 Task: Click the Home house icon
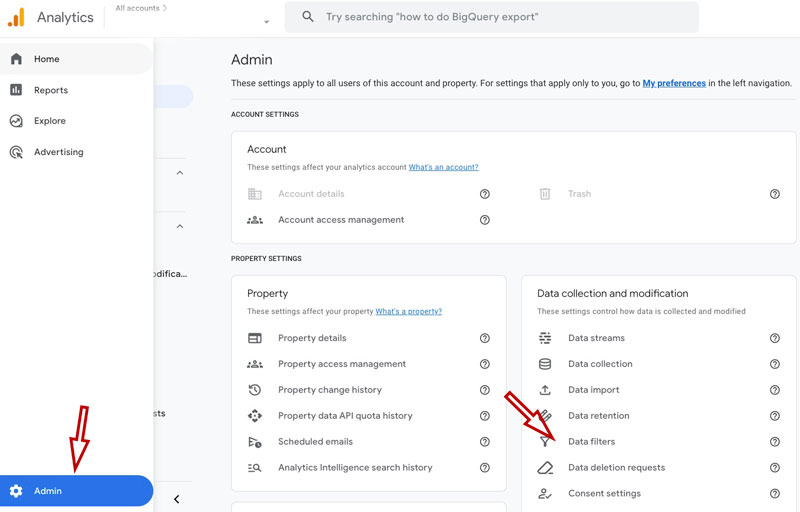tap(16, 59)
